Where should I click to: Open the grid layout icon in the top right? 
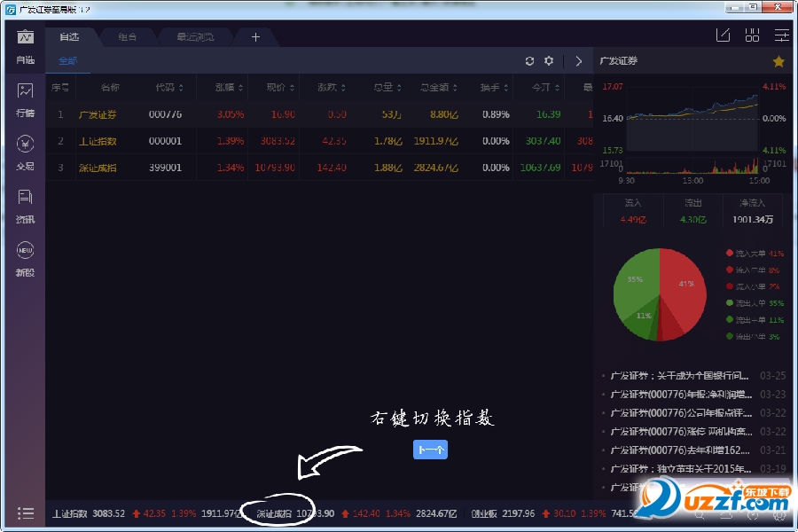point(752,35)
